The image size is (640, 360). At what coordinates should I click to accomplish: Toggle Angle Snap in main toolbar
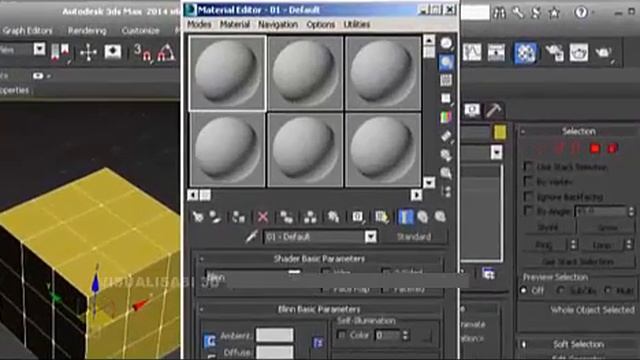(x=166, y=52)
